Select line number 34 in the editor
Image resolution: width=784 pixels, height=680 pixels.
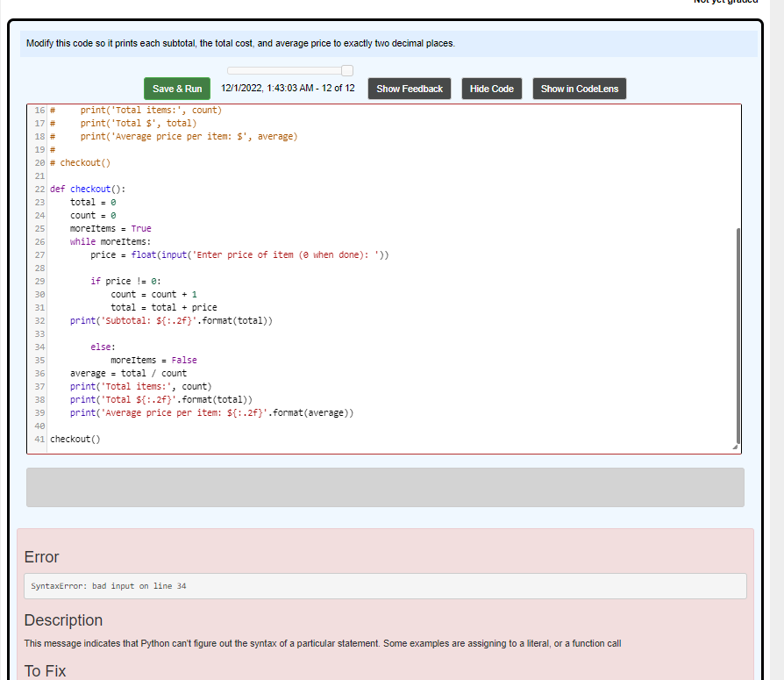click(39, 347)
